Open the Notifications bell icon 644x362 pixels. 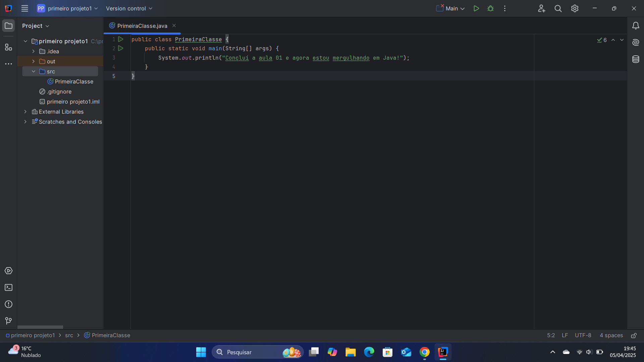pos(636,26)
